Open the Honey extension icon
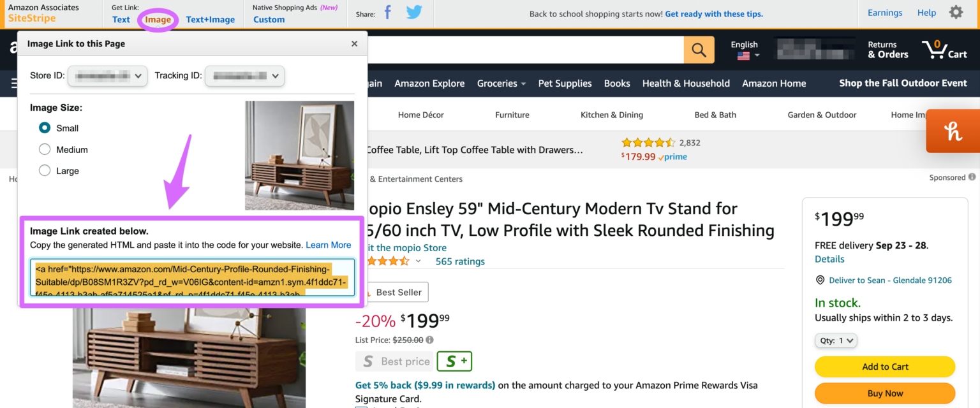This screenshot has height=408, width=980. 953,131
